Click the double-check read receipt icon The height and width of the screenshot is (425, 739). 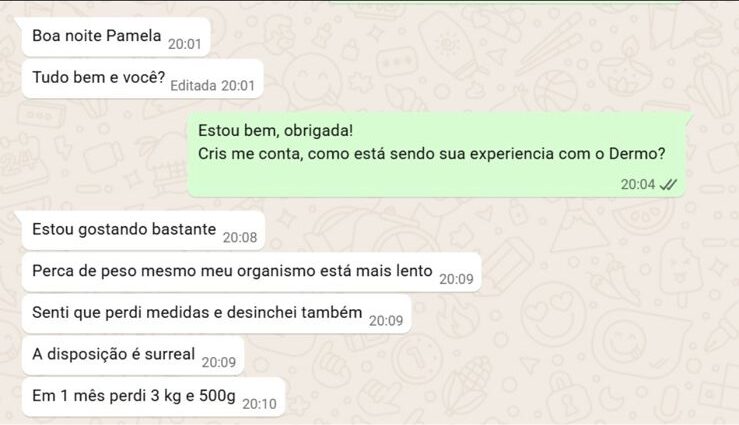pyautogui.click(x=668, y=185)
